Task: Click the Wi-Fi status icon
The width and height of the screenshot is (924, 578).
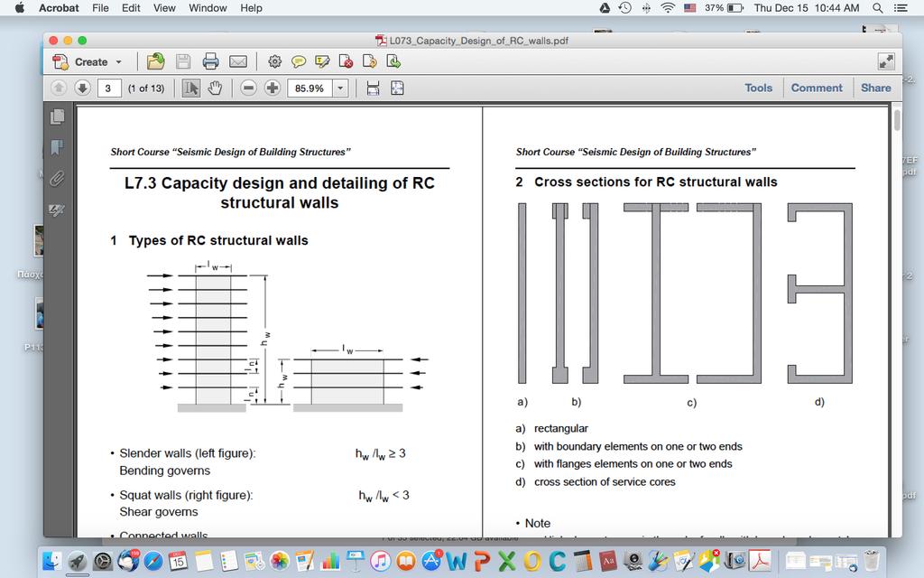Action: tap(667, 8)
